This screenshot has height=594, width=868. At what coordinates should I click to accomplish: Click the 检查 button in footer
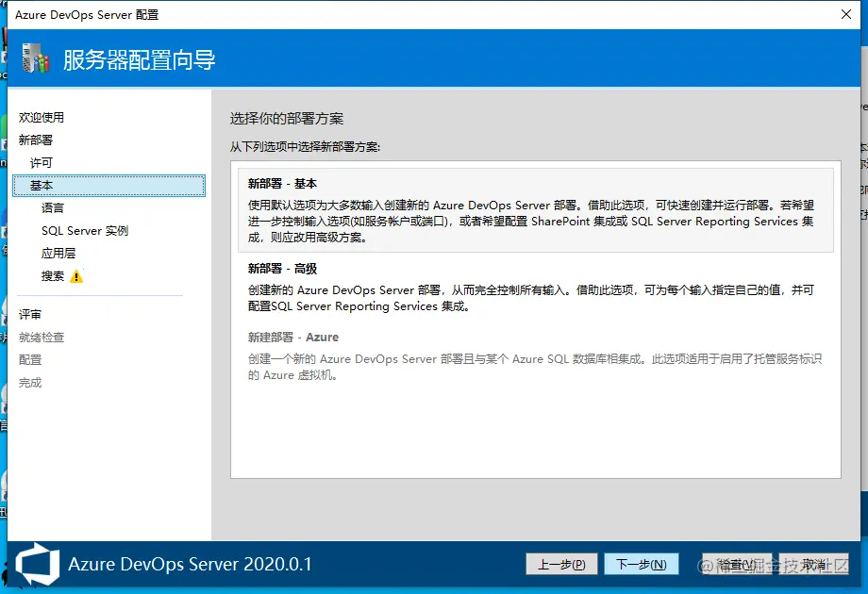pos(737,564)
